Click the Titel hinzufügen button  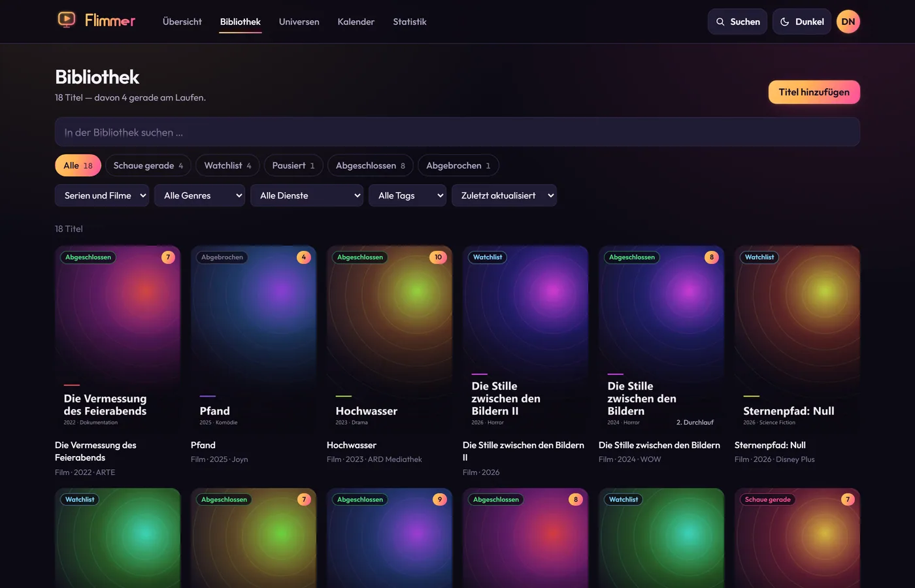814,92
